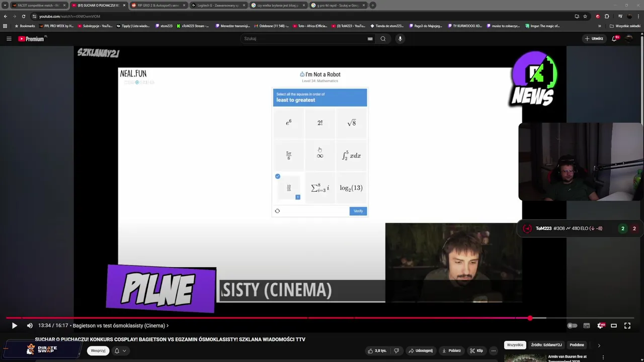Screen dimensions: 644x362
Task: Like the video with 3,8 tys. likes
Action: 377,351
